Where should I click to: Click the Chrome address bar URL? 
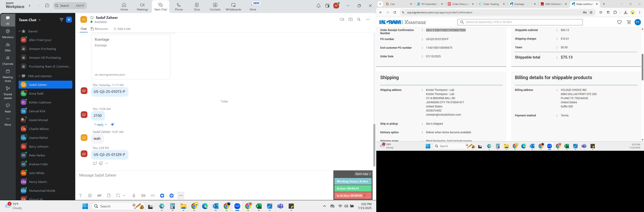[x=440, y=13]
